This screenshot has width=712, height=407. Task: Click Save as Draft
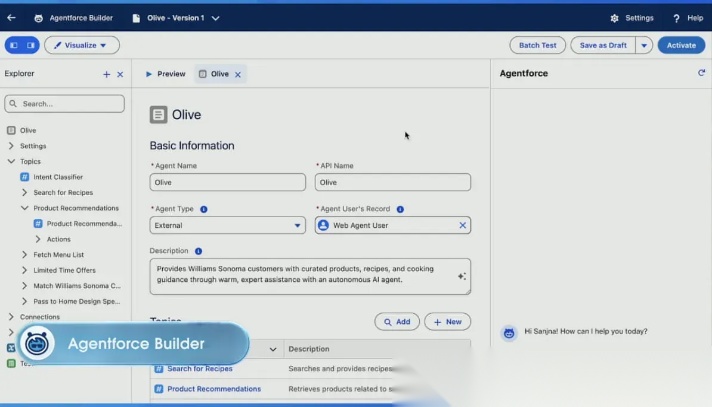pyautogui.click(x=603, y=45)
